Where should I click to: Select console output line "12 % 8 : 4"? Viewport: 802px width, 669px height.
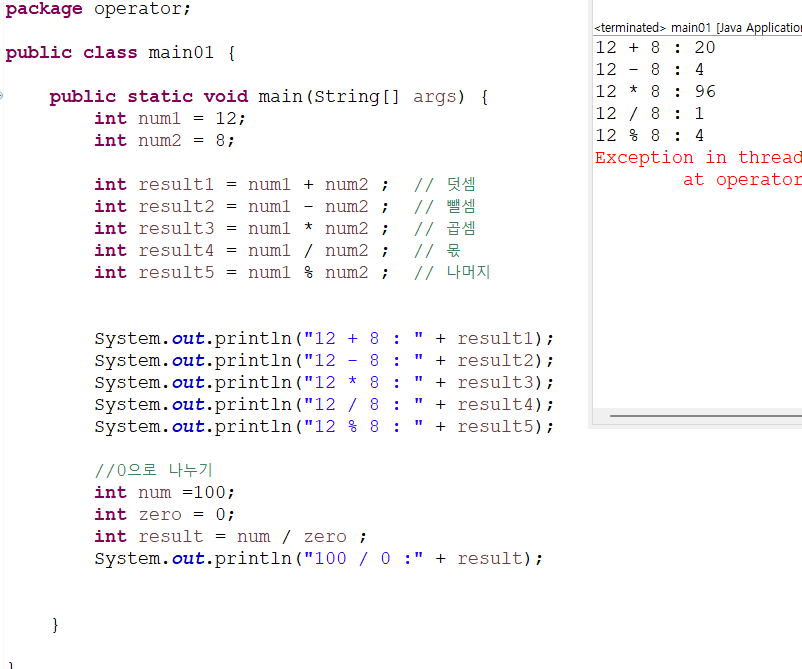click(650, 136)
